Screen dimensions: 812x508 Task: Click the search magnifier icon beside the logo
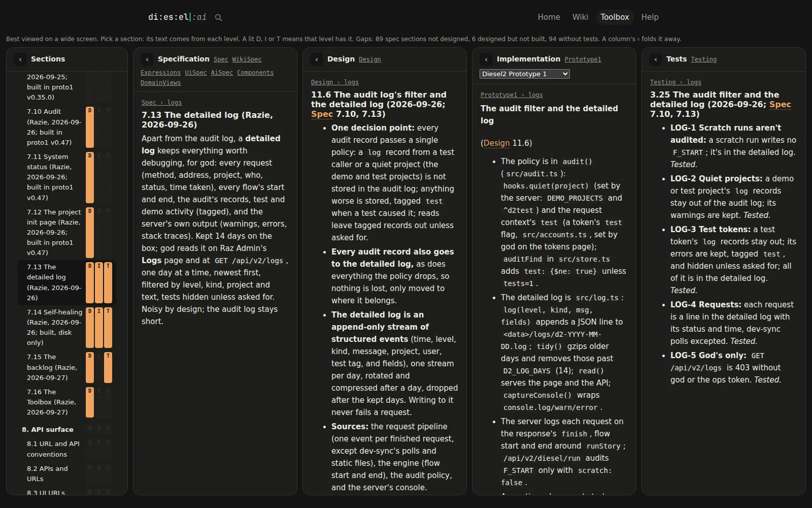[x=218, y=17]
